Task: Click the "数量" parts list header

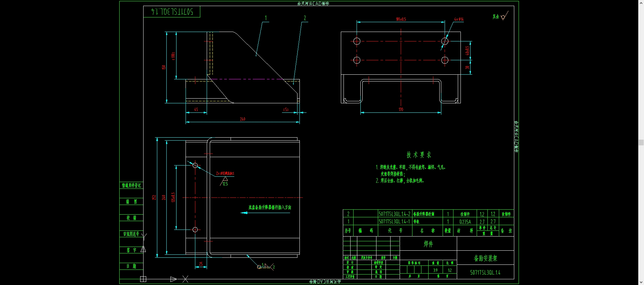Action: pos(448,231)
